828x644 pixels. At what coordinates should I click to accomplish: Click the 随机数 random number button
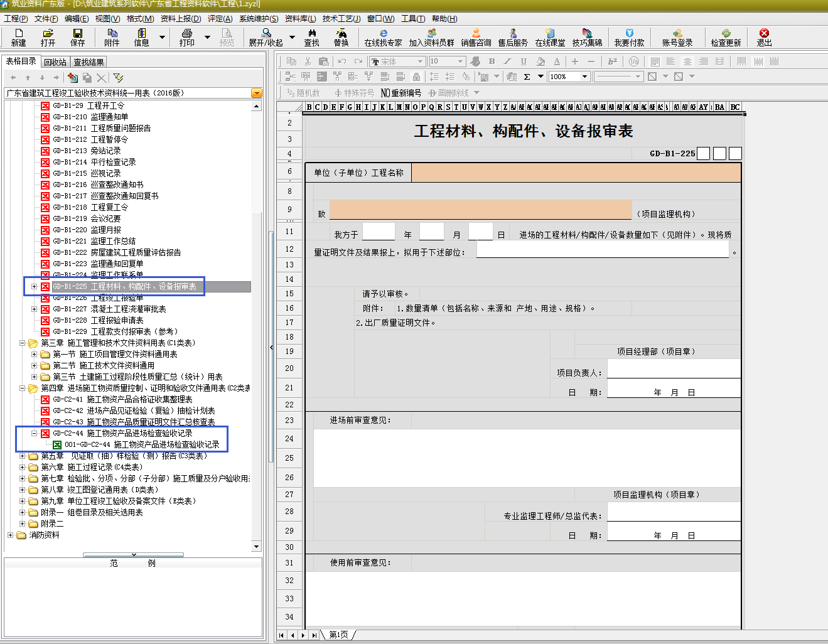[303, 93]
